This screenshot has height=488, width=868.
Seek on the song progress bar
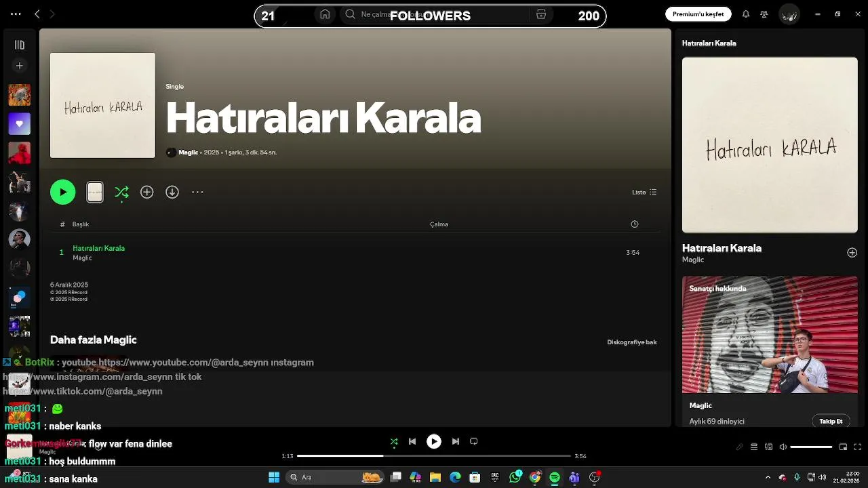click(x=434, y=456)
